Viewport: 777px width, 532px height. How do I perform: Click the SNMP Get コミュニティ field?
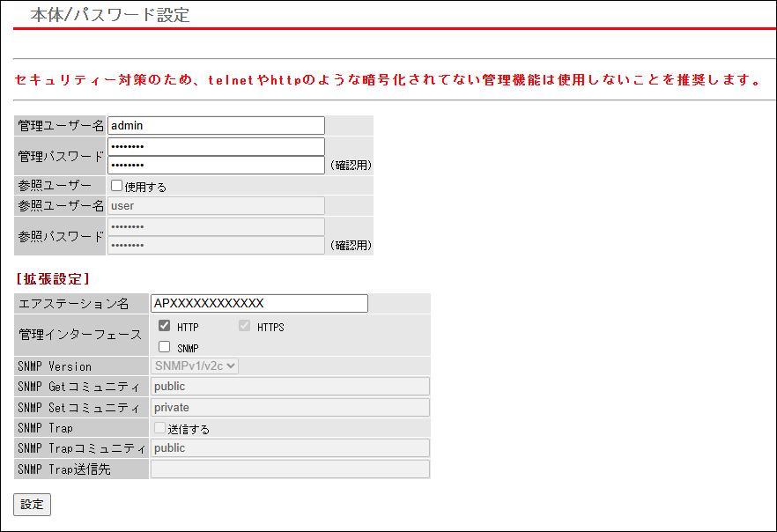click(x=290, y=387)
